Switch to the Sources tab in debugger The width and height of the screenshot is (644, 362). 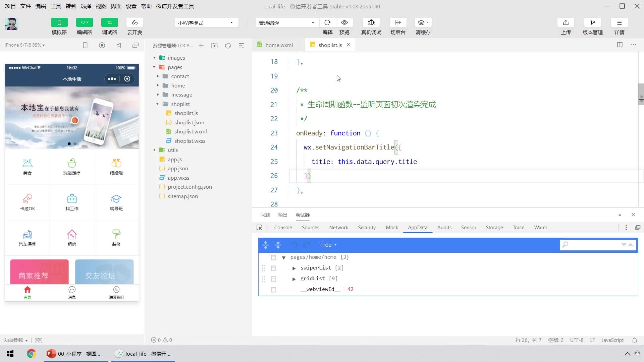point(311,227)
